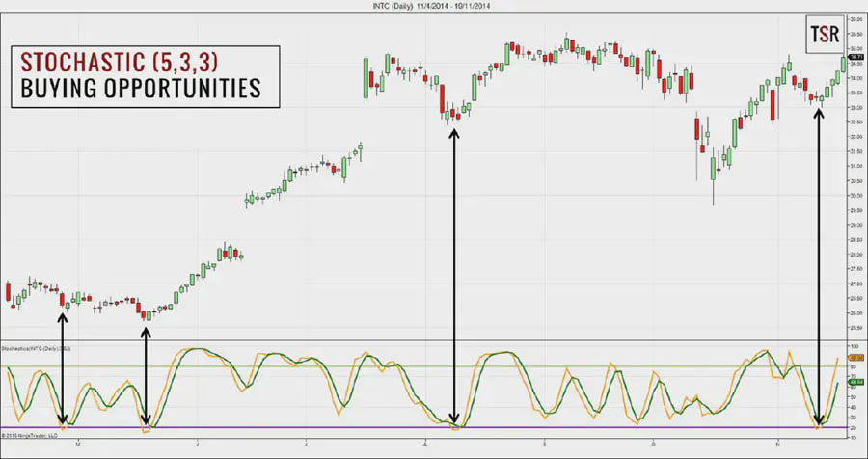Click the 20 label on the stochastic axis
This screenshot has height=459, width=868.
point(854,427)
